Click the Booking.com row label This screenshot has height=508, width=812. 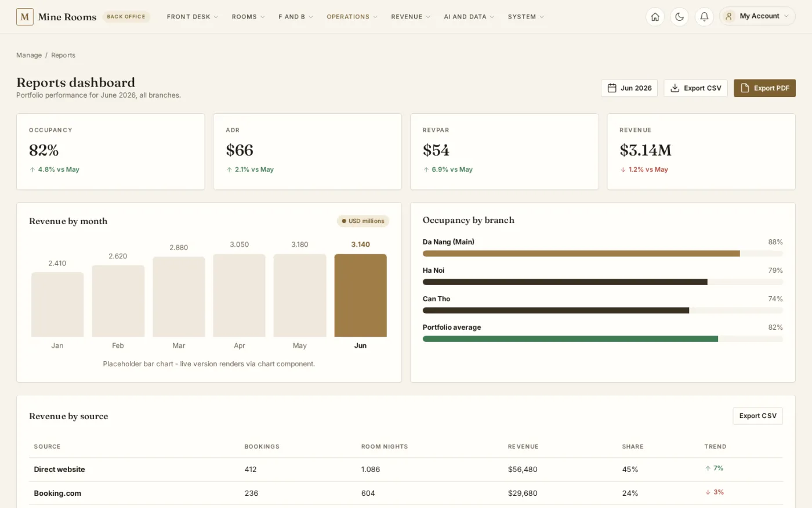pos(57,493)
